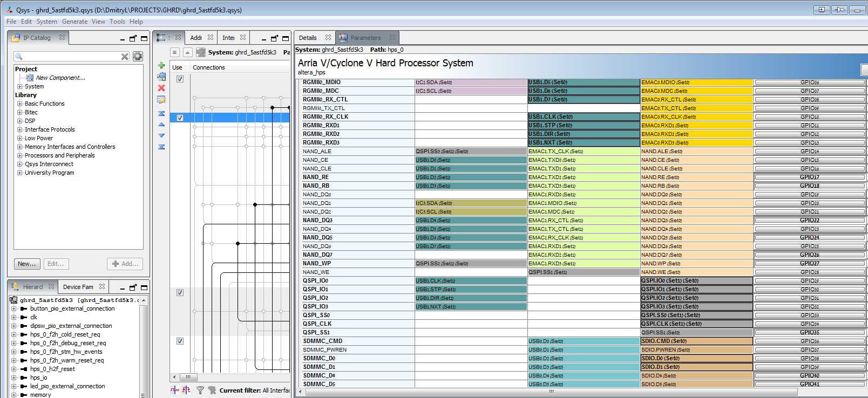
Task: Click the New Component icon in Project
Action: click(30, 78)
